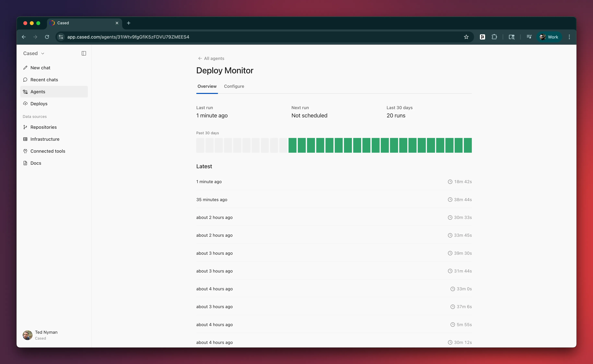593x364 pixels.
Task: Open Repositories data source
Action: point(43,127)
